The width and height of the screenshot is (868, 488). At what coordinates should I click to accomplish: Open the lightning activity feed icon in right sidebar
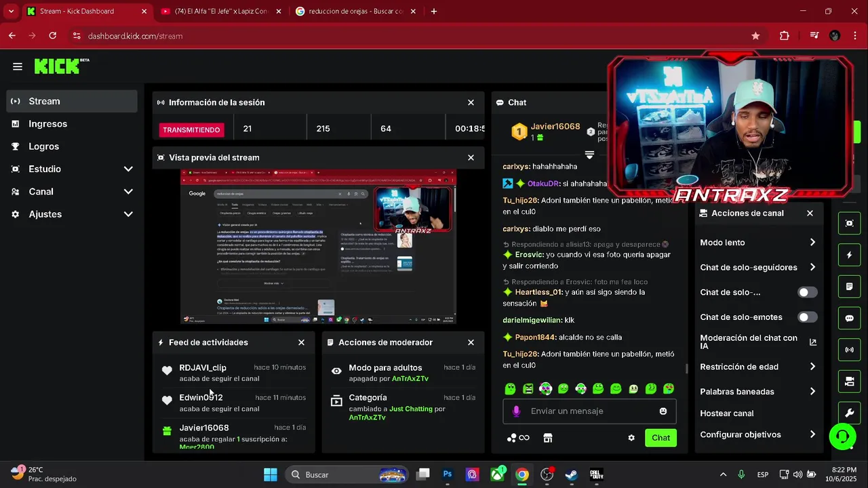pyautogui.click(x=849, y=255)
